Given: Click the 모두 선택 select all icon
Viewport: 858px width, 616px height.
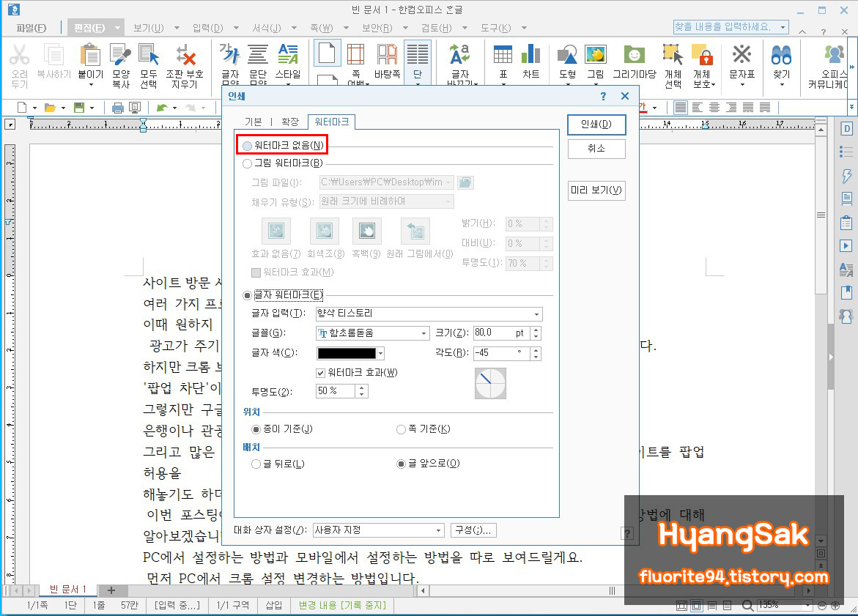Looking at the screenshot, I should pyautogui.click(x=148, y=55).
